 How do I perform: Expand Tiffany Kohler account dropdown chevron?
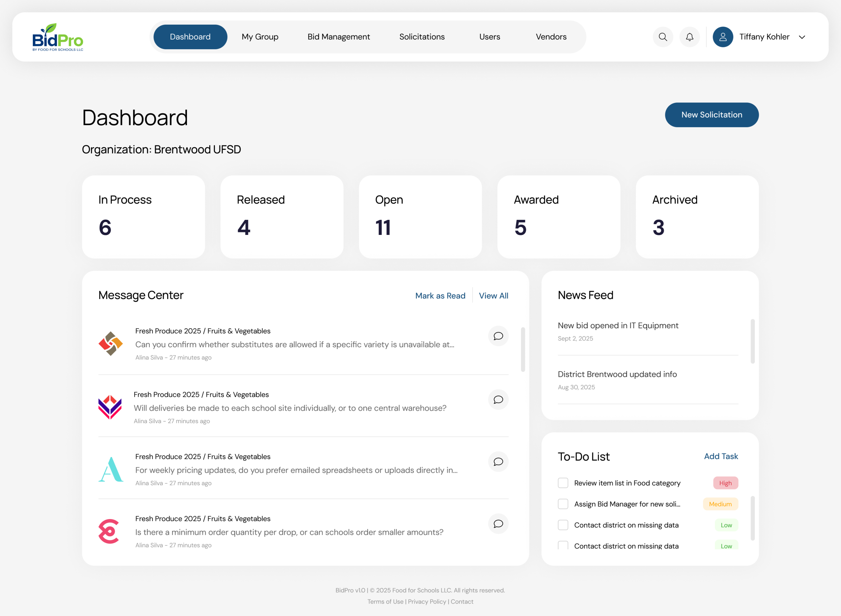[802, 37]
